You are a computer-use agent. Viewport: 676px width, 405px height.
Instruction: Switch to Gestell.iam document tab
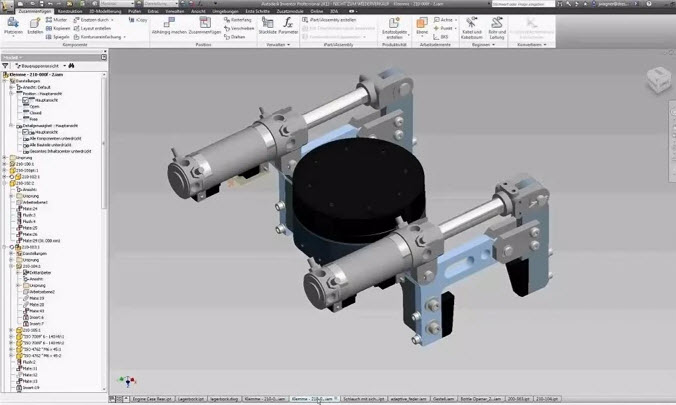[x=443, y=399]
